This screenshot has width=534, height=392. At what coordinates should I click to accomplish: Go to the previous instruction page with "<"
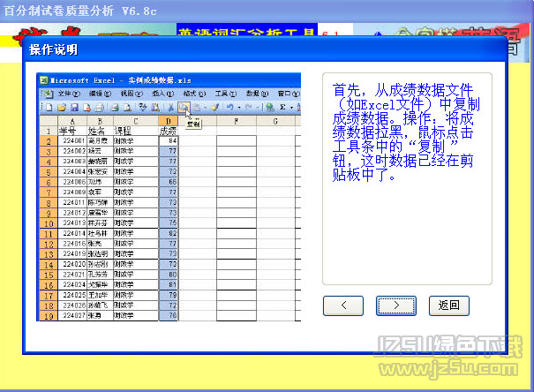(343, 305)
